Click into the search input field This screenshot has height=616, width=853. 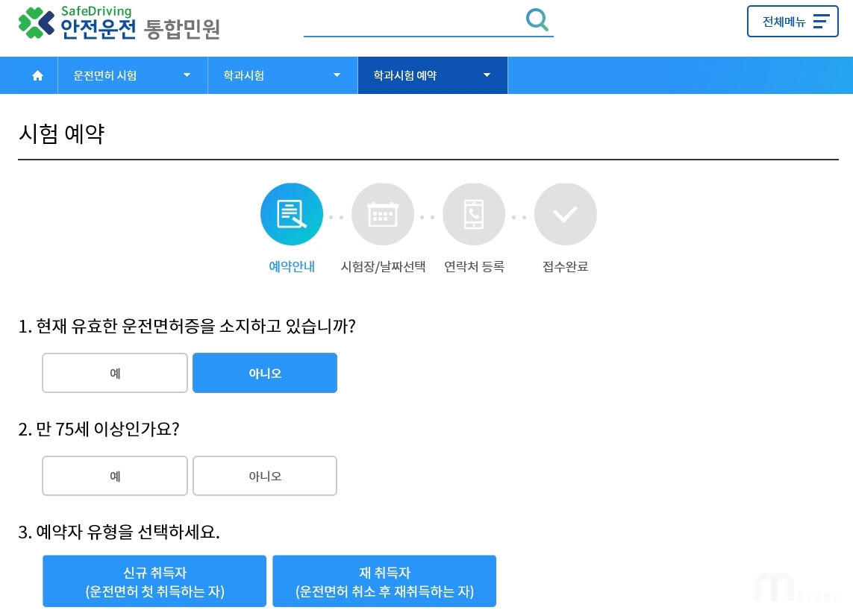point(413,22)
